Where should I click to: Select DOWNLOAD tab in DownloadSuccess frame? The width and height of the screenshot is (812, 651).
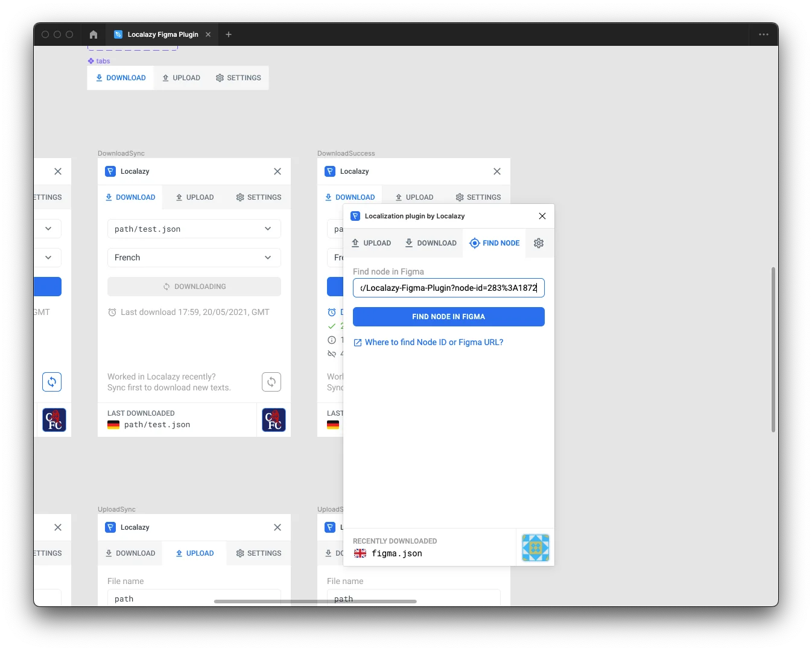point(350,197)
